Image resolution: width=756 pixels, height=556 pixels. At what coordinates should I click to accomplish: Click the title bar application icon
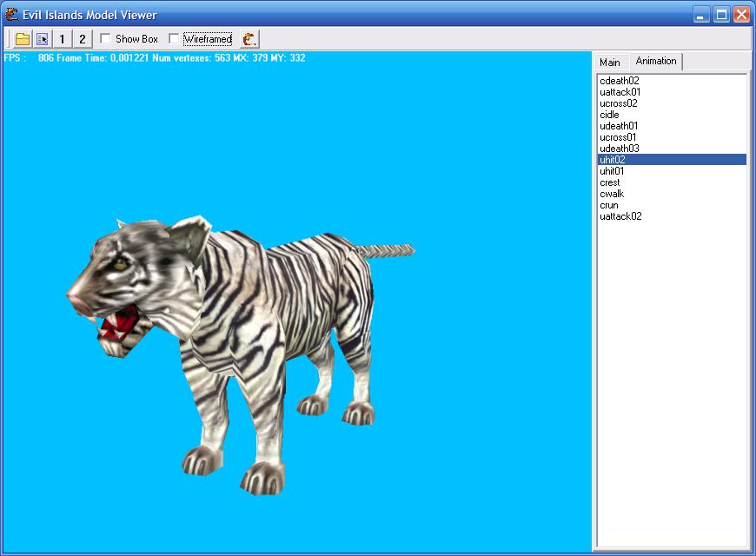10,15
